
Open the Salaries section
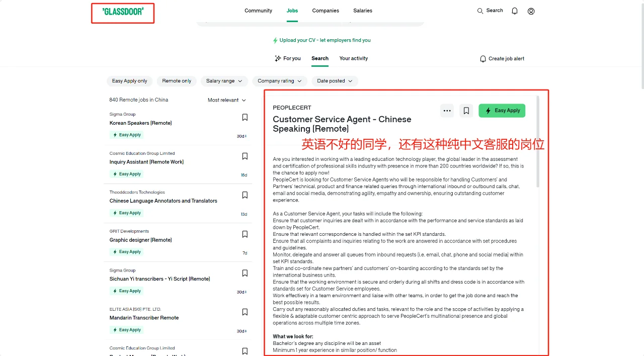pos(363,11)
